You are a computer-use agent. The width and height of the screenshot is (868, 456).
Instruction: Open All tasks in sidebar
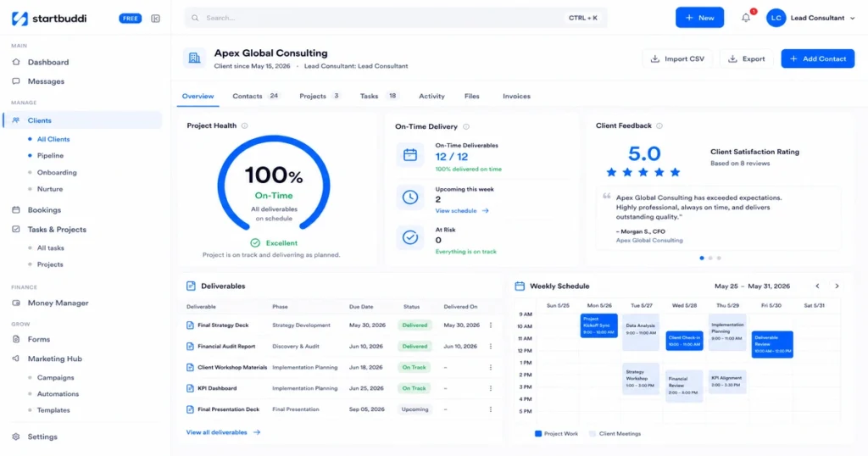(50, 248)
